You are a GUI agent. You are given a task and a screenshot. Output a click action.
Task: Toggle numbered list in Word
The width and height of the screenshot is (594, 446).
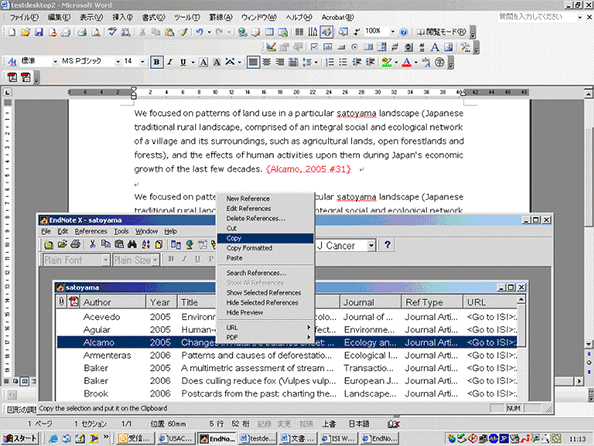tap(330, 62)
